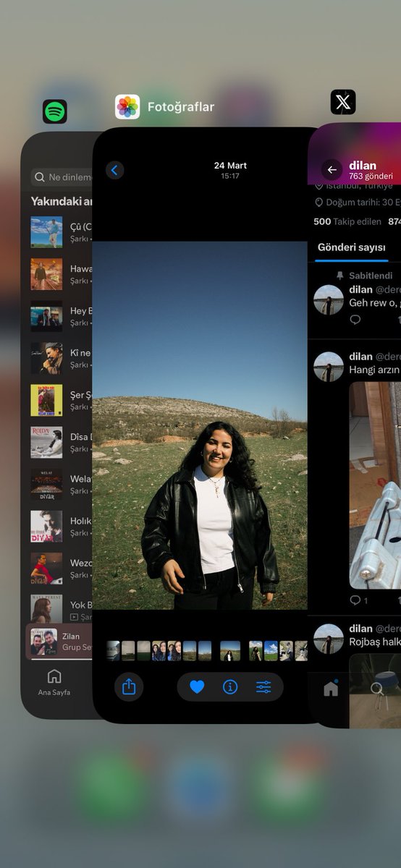The width and height of the screenshot is (401, 868).
Task: Open the 'Rojbaş' post text in X
Action: tap(375, 642)
